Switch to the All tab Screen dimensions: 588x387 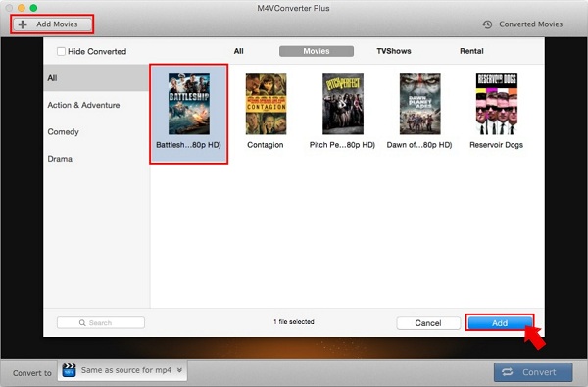(x=238, y=51)
